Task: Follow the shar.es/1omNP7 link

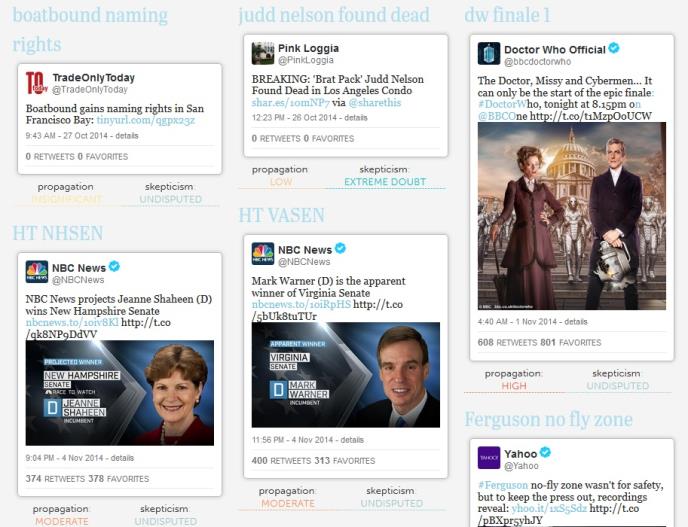Action: [290, 103]
